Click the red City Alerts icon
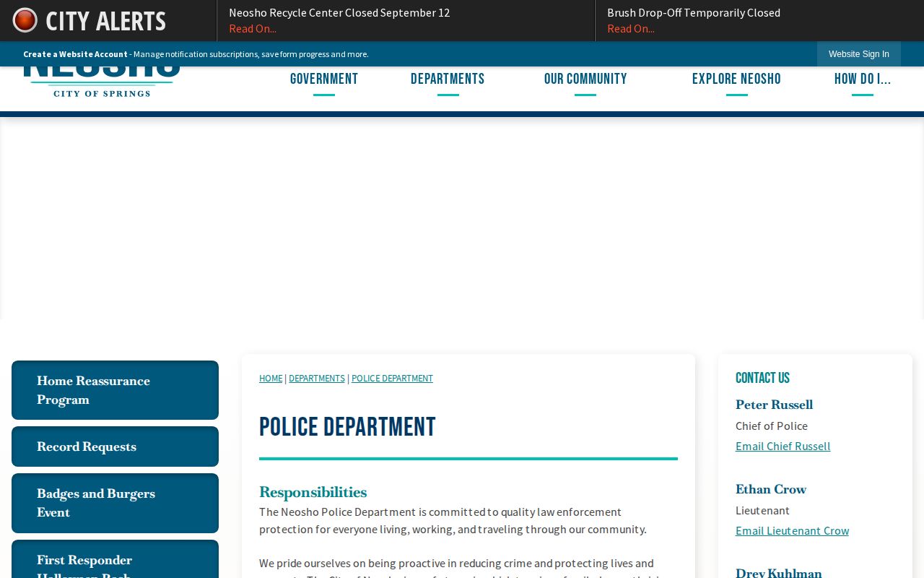 25,20
